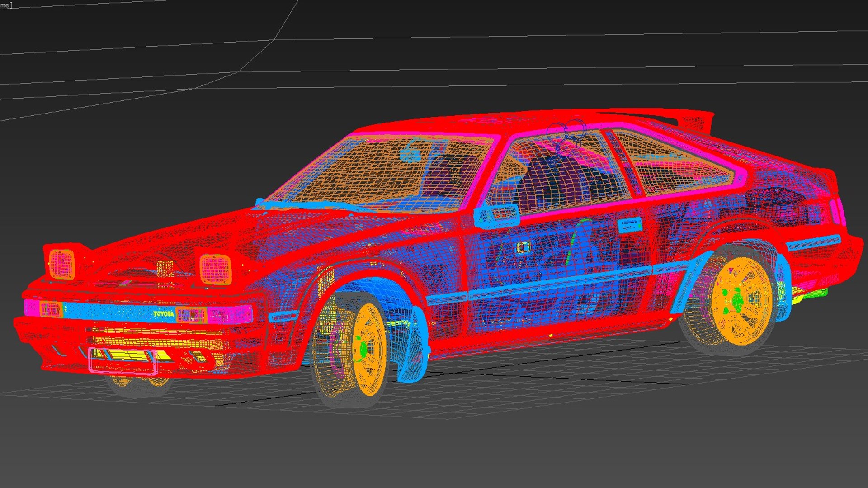Select the TOYOTA badge on front grille
The height and width of the screenshot is (488, 868).
(164, 313)
